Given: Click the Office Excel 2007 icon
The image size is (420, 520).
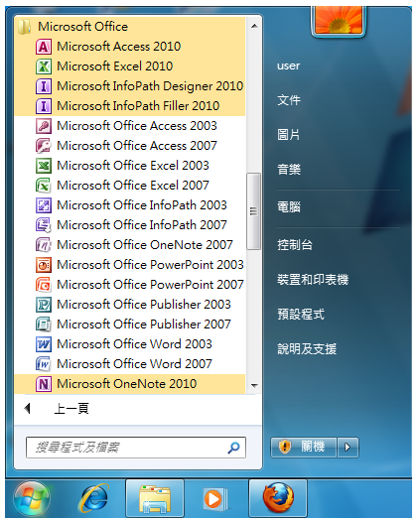Looking at the screenshot, I should (x=44, y=186).
